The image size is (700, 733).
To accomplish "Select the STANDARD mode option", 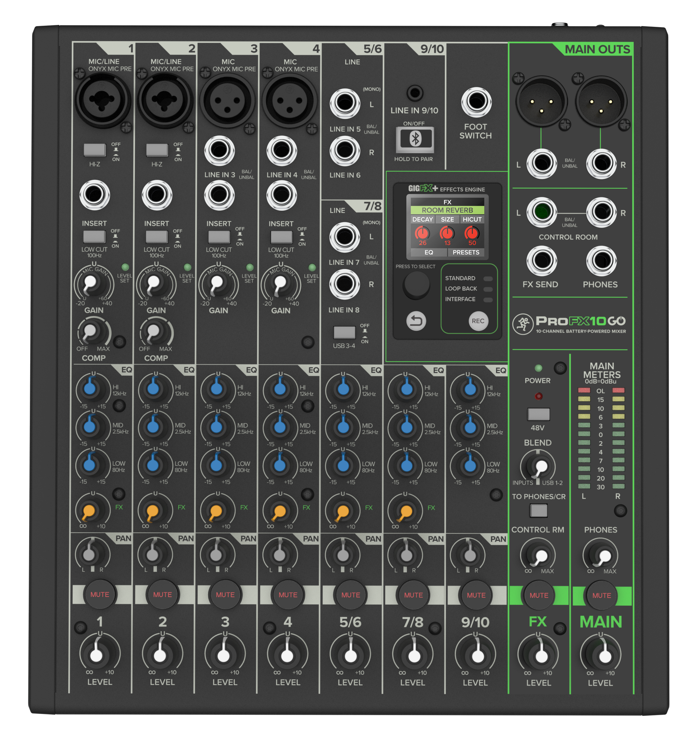I will coord(460,278).
